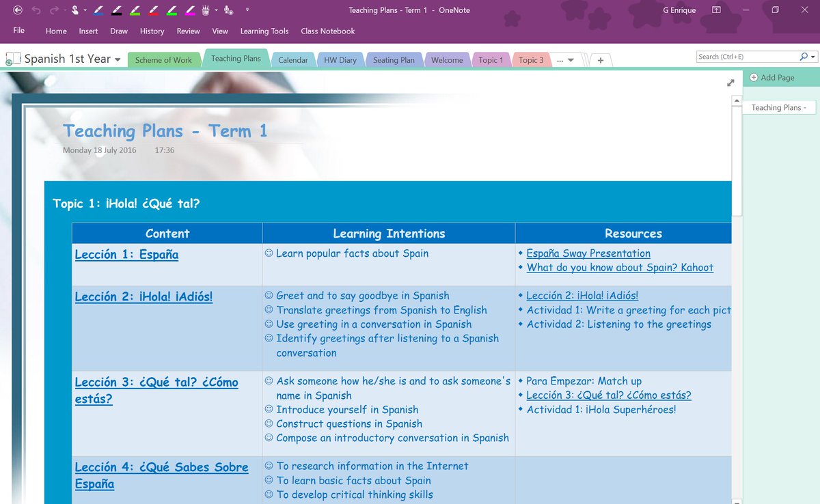This screenshot has height=504, width=820.
Task: Show more sections via ellipsis dropdown
Action: (565, 60)
